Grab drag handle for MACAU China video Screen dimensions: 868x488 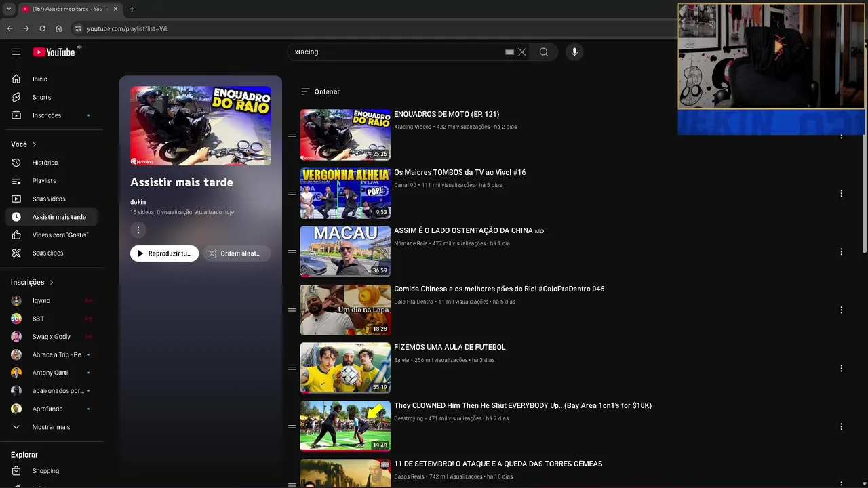tap(292, 251)
